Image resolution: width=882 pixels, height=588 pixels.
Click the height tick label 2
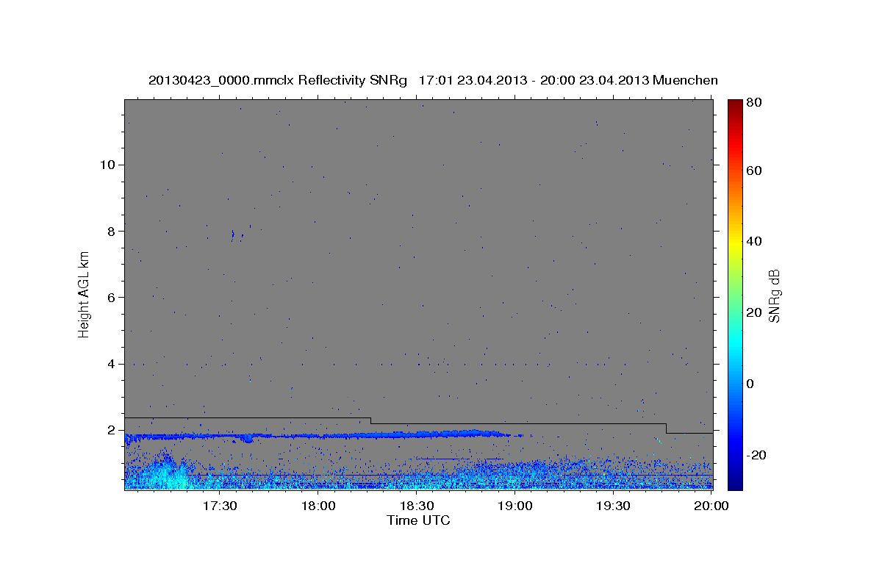coord(111,430)
